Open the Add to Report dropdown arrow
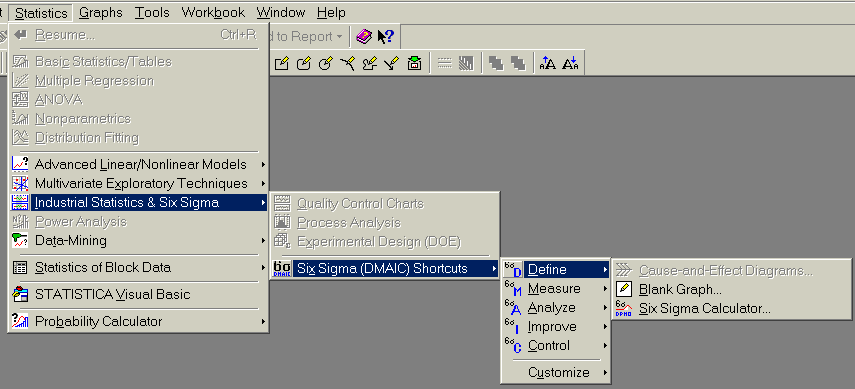 pyautogui.click(x=339, y=37)
